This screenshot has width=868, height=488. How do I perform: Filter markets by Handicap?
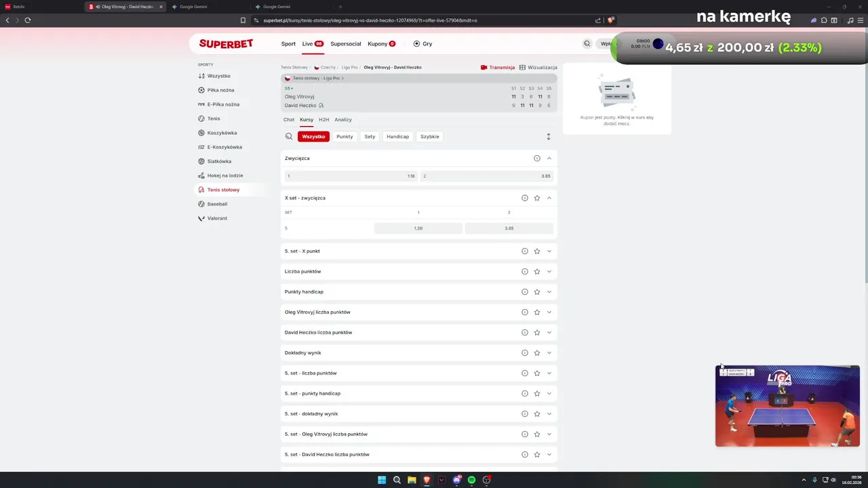point(398,136)
